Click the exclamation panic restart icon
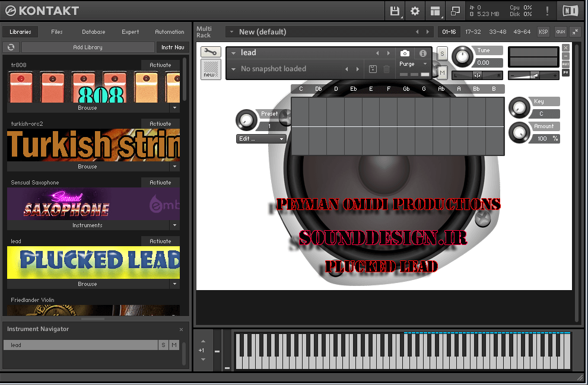 pos(547,11)
